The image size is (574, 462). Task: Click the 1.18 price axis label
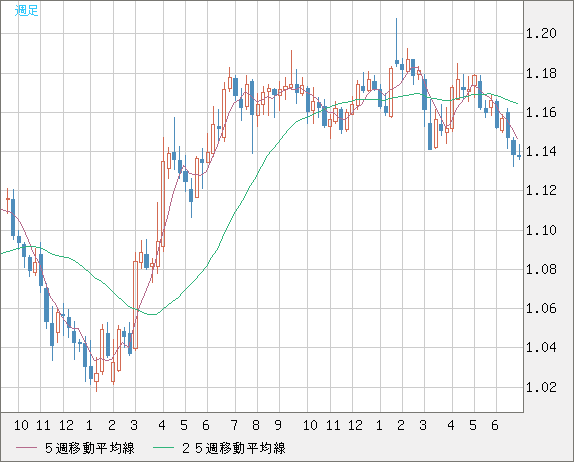click(x=541, y=74)
